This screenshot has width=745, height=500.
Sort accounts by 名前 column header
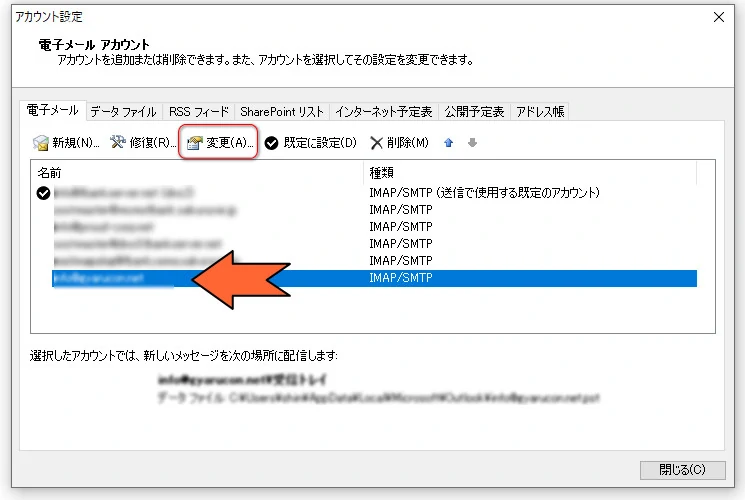[197, 173]
